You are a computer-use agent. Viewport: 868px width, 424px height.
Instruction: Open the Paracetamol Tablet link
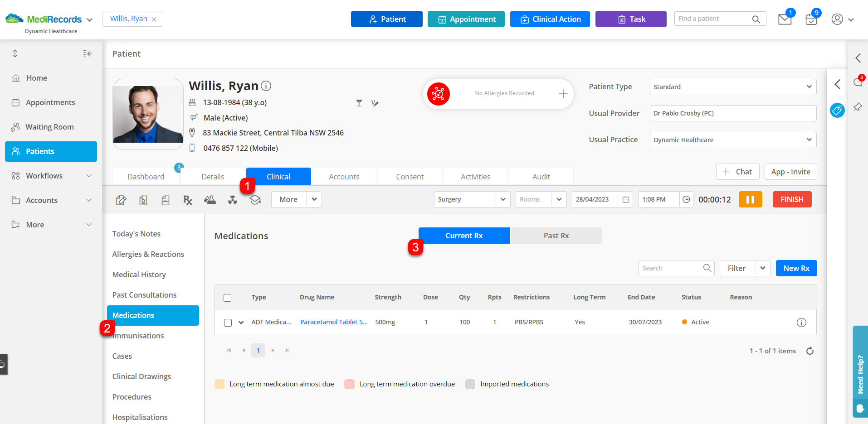[x=334, y=322]
